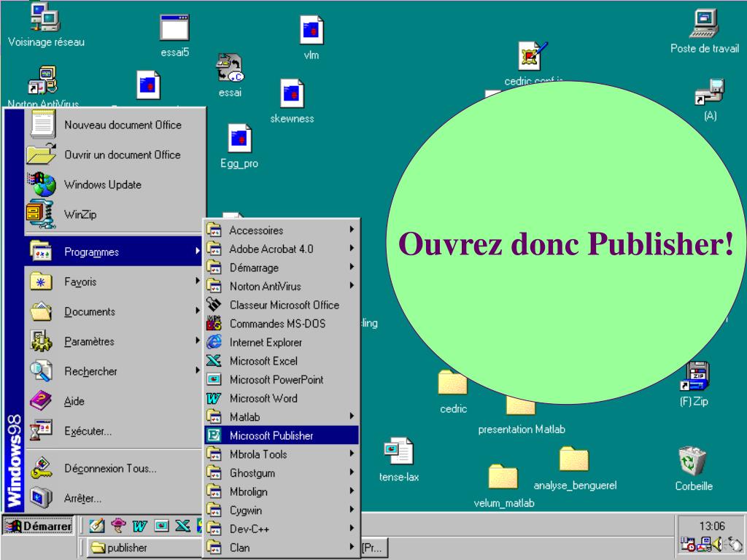
Task: Launch Word from the quick launch bar
Action: pos(139,526)
